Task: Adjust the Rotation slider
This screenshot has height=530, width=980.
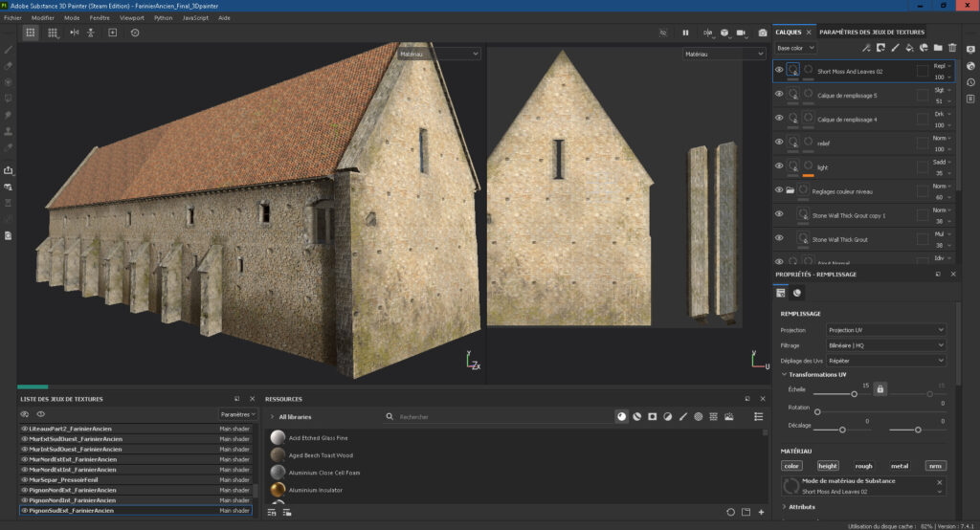Action: click(x=817, y=412)
